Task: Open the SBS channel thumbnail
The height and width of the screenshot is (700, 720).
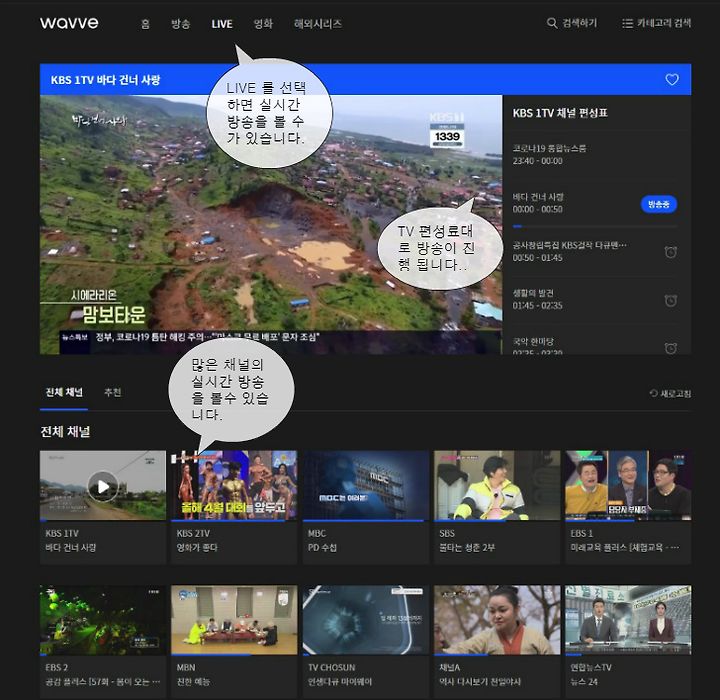Action: 497,485
